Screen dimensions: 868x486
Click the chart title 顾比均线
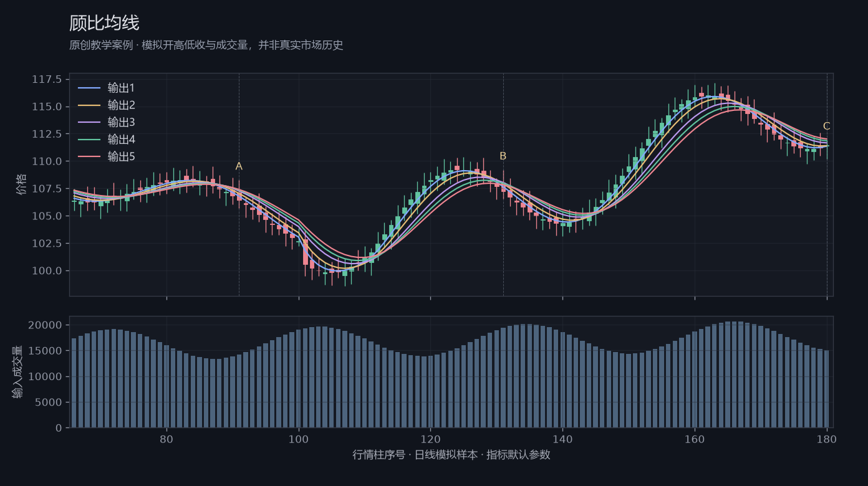[104, 23]
